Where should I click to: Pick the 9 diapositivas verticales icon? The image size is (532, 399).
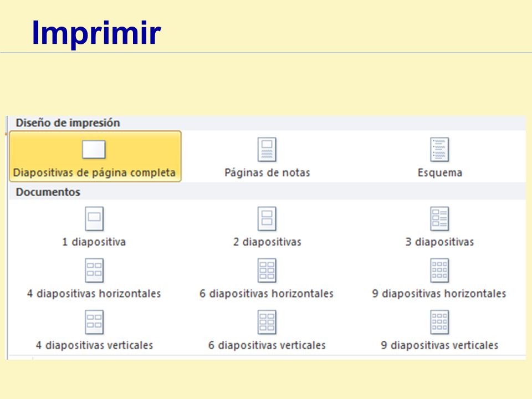(x=439, y=322)
